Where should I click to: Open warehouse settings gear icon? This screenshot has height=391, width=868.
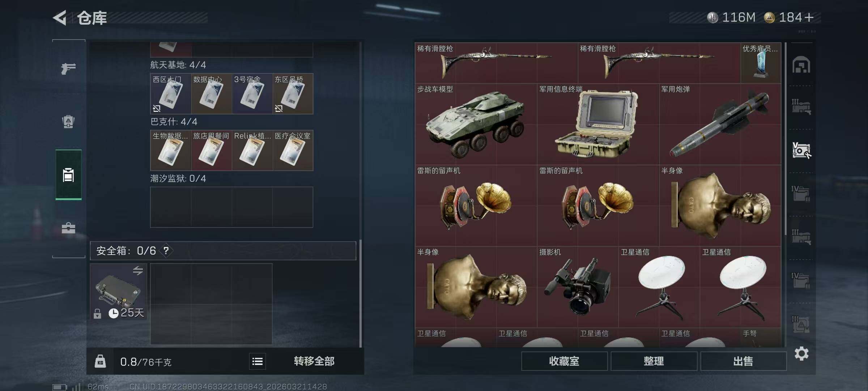click(x=801, y=353)
